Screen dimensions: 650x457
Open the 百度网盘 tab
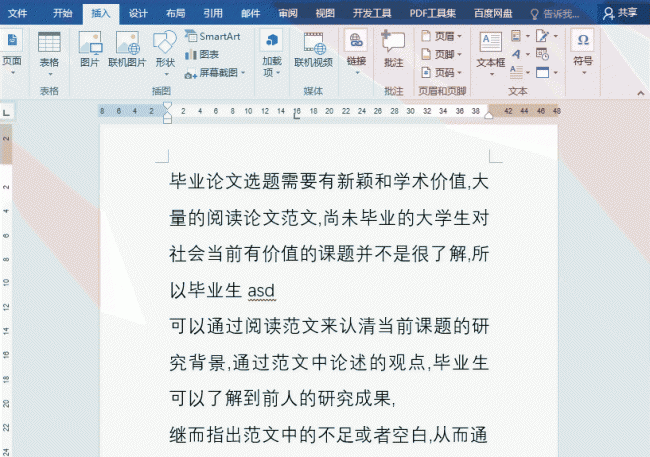[493, 13]
